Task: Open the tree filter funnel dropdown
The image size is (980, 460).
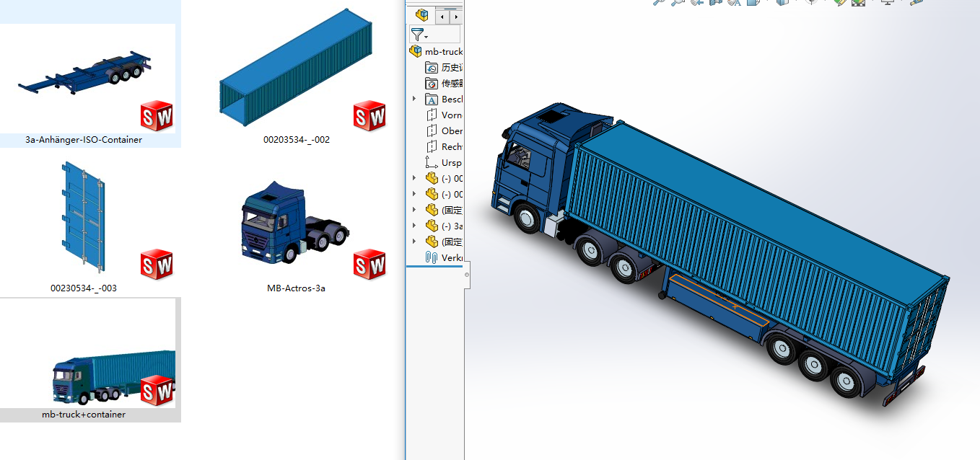Action: [419, 34]
